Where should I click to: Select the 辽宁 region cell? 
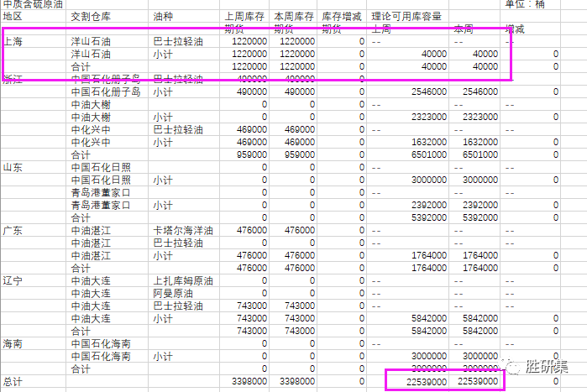pos(13,280)
